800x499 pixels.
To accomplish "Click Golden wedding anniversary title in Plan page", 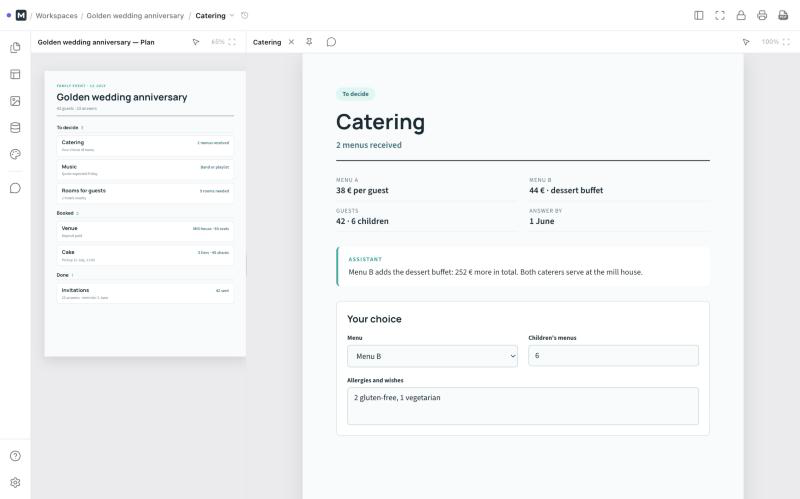I will click(122, 97).
